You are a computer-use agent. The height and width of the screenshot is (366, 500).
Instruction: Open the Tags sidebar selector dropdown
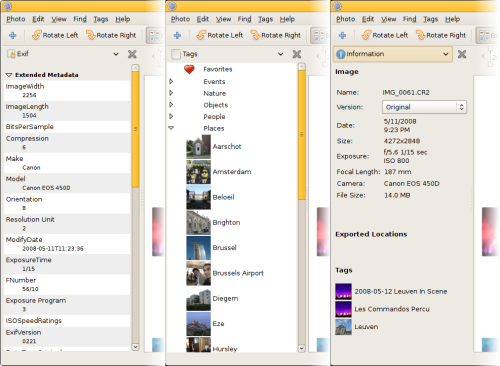227,54
